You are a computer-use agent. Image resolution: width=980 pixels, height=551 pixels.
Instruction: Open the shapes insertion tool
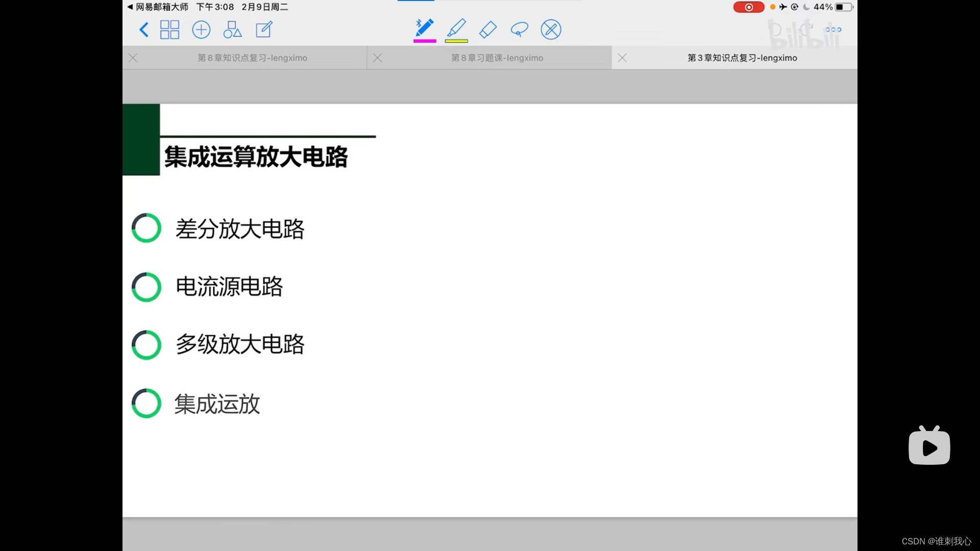(232, 30)
